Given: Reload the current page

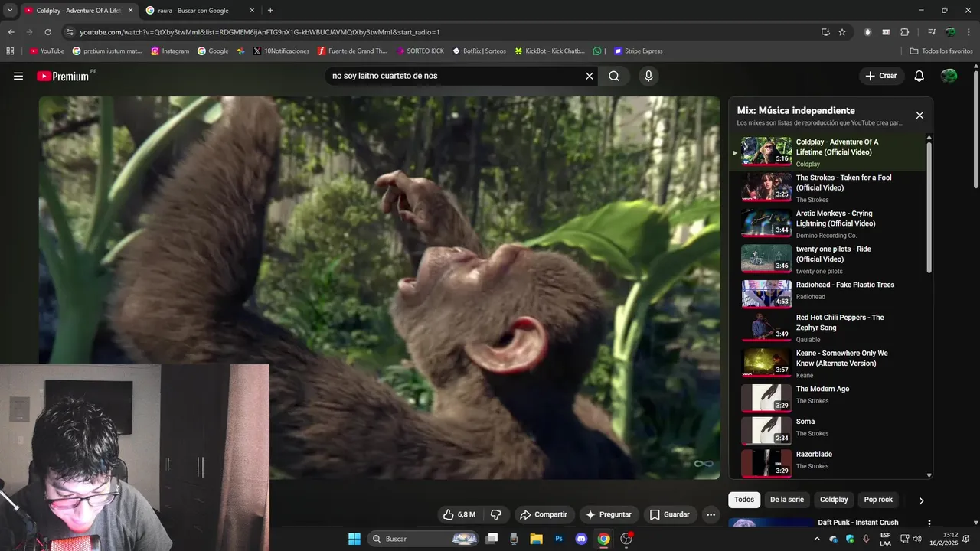Looking at the screenshot, I should pyautogui.click(x=47, y=32).
